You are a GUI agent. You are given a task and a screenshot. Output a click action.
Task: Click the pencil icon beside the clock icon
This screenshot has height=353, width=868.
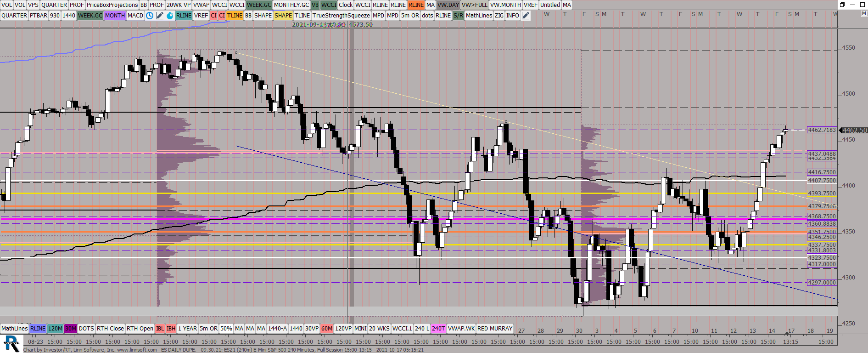[160, 16]
